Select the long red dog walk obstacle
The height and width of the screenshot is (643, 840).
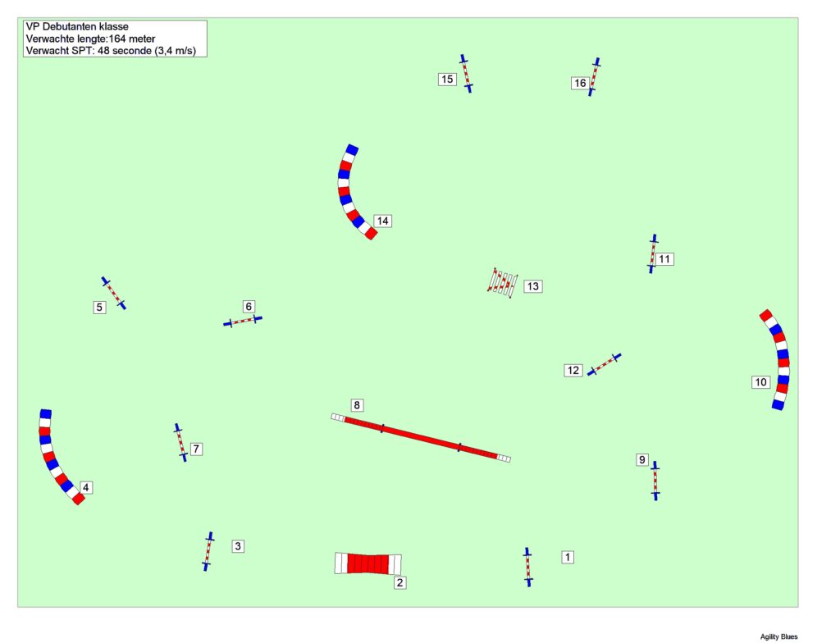[421, 438]
